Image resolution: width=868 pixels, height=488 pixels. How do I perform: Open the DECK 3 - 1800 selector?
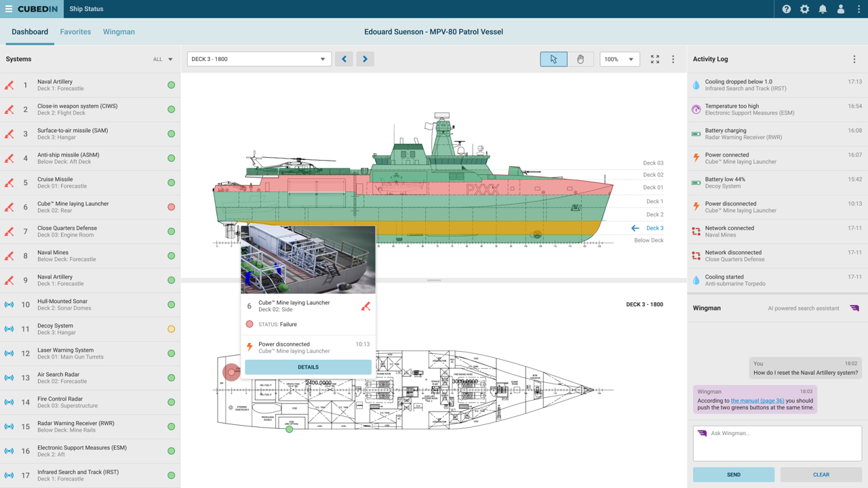click(x=258, y=59)
